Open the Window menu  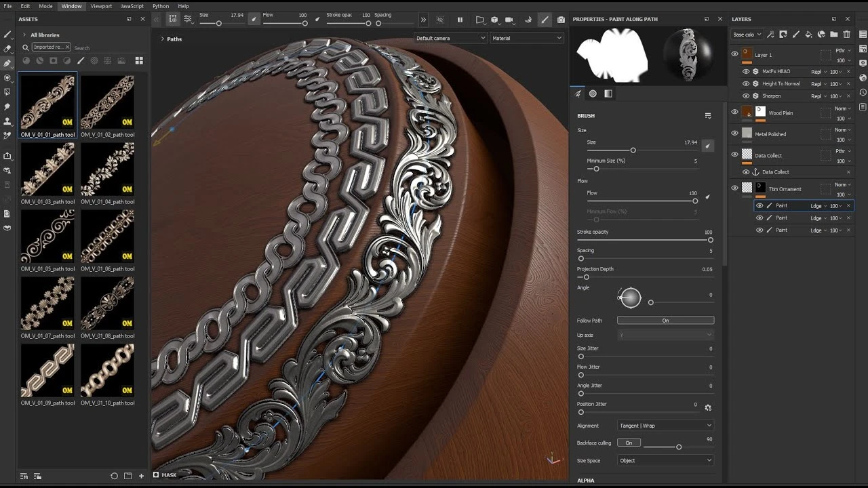pos(71,6)
